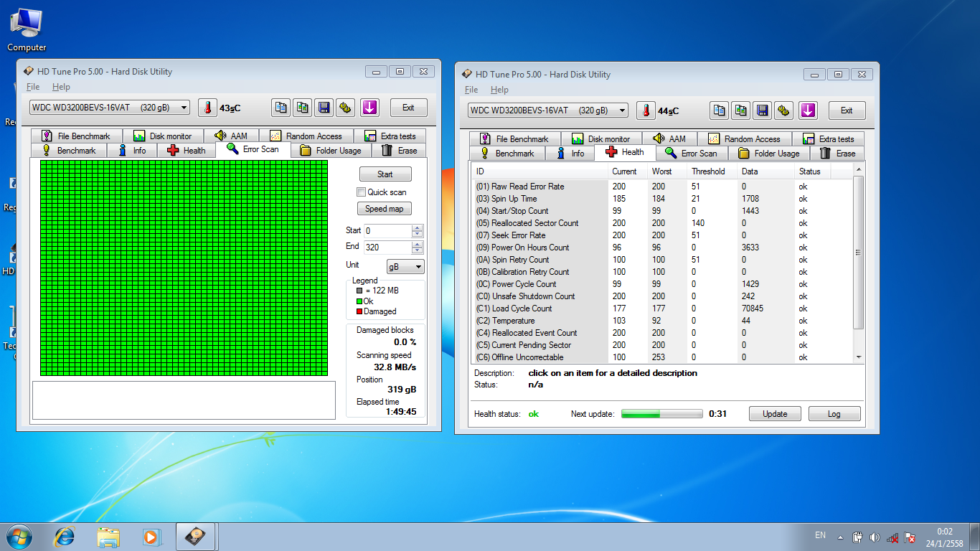Decrease the End value with down arrow

click(418, 250)
